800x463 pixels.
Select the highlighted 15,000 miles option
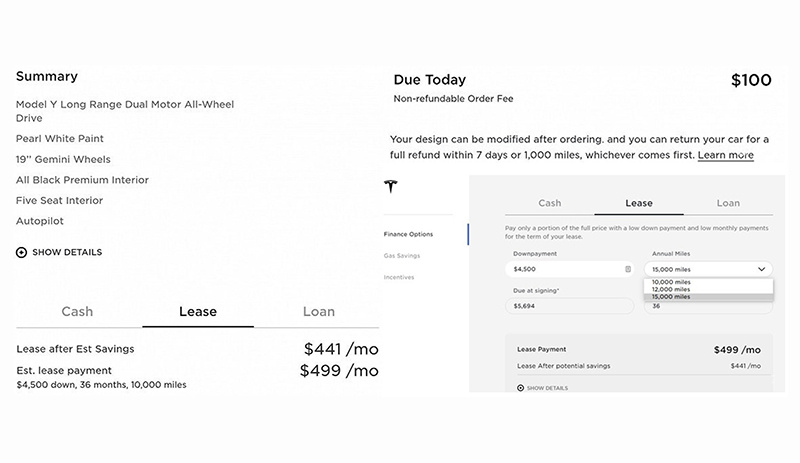click(x=708, y=297)
